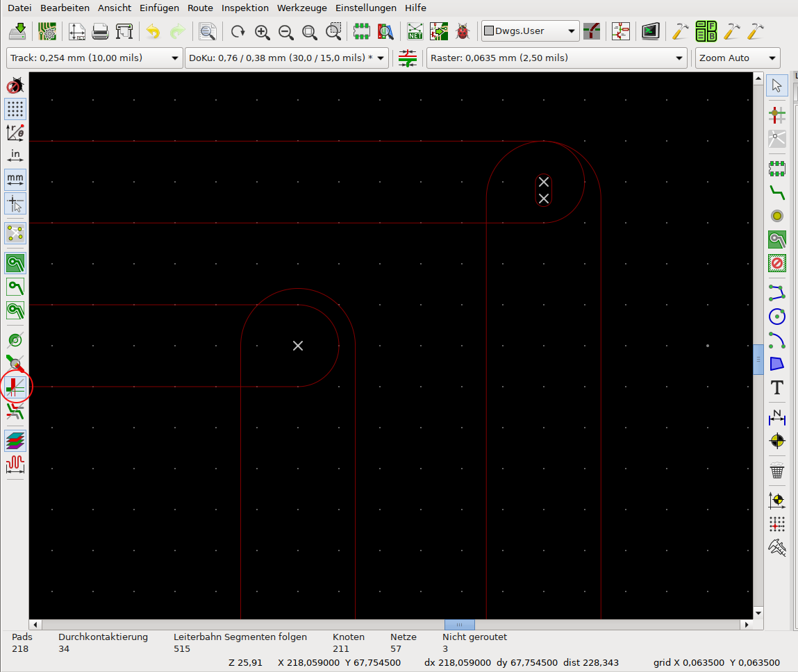Toggle full-window cursor shape
The height and width of the screenshot is (672, 798).
[x=15, y=203]
